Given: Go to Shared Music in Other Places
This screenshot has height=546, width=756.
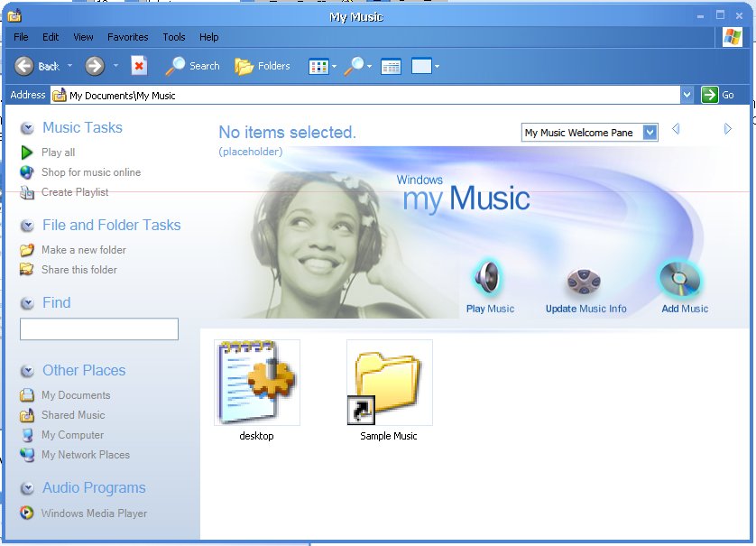Looking at the screenshot, I should pyautogui.click(x=73, y=415).
